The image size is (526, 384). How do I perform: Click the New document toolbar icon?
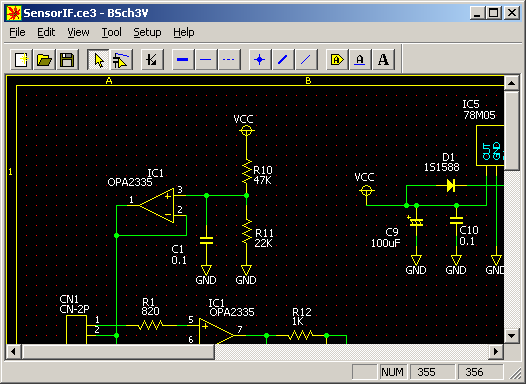[21, 60]
